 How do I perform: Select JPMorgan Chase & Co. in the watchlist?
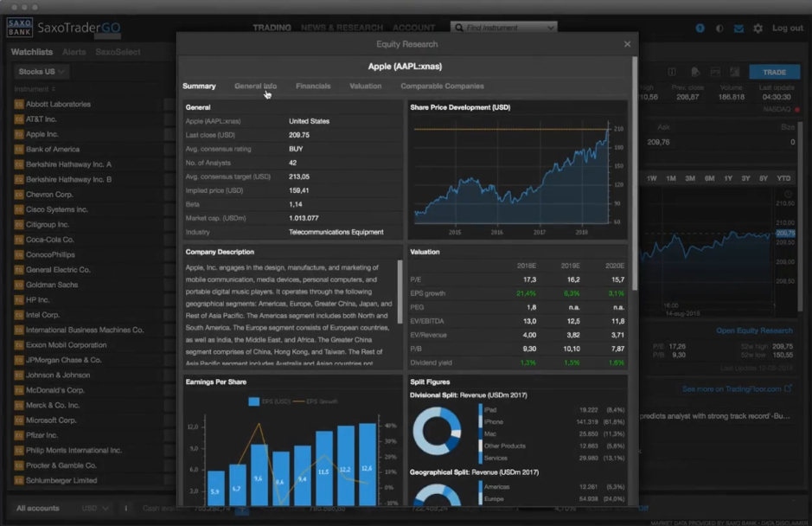[x=64, y=360]
